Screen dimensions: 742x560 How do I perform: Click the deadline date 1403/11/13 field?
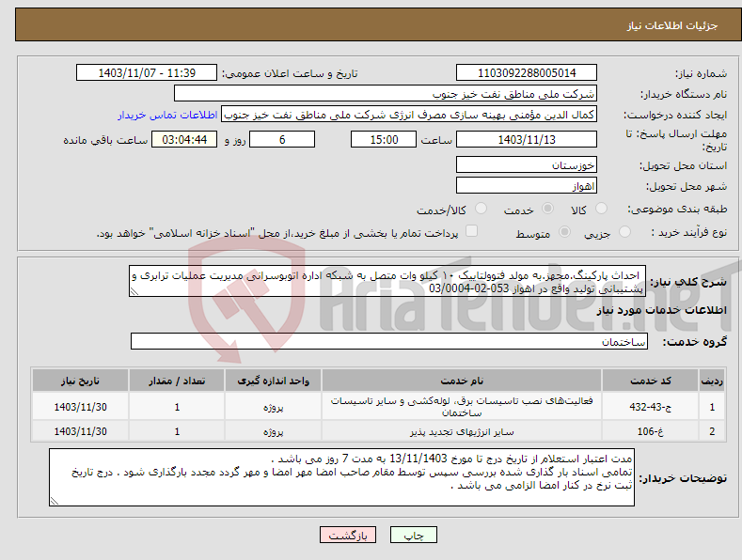point(527,139)
